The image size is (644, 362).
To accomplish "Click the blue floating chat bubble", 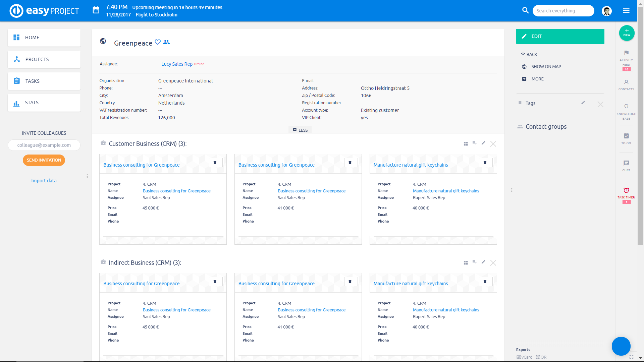I will click(621, 346).
